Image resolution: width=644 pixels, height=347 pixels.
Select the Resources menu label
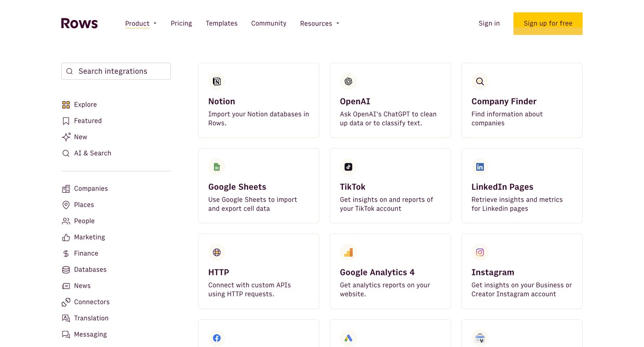point(316,23)
